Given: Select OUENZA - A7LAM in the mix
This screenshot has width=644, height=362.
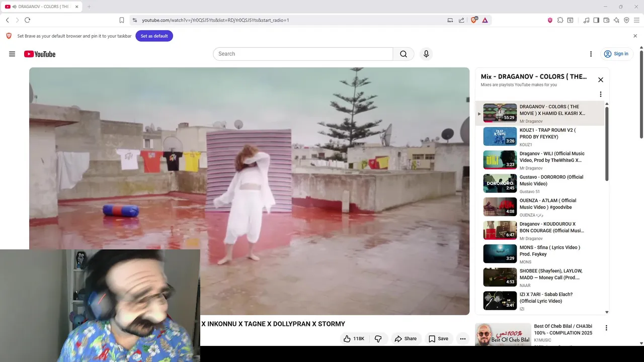Looking at the screenshot, I should click(539, 207).
